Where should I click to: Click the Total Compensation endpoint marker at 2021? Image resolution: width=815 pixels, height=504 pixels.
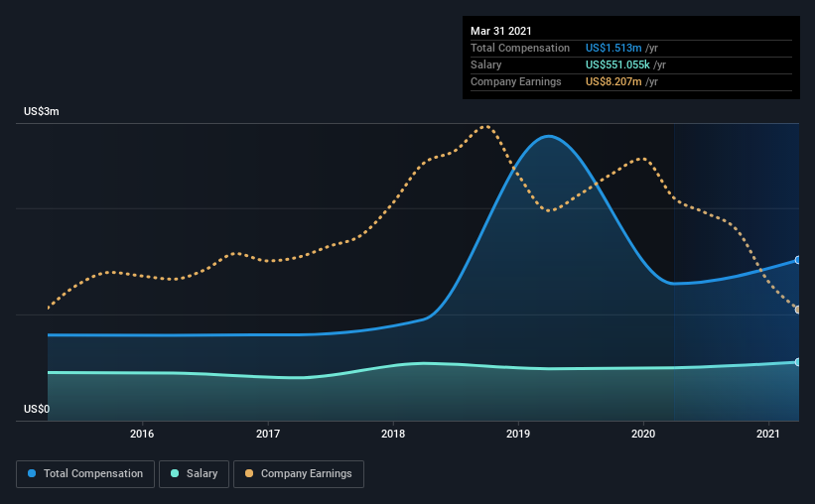[797, 260]
